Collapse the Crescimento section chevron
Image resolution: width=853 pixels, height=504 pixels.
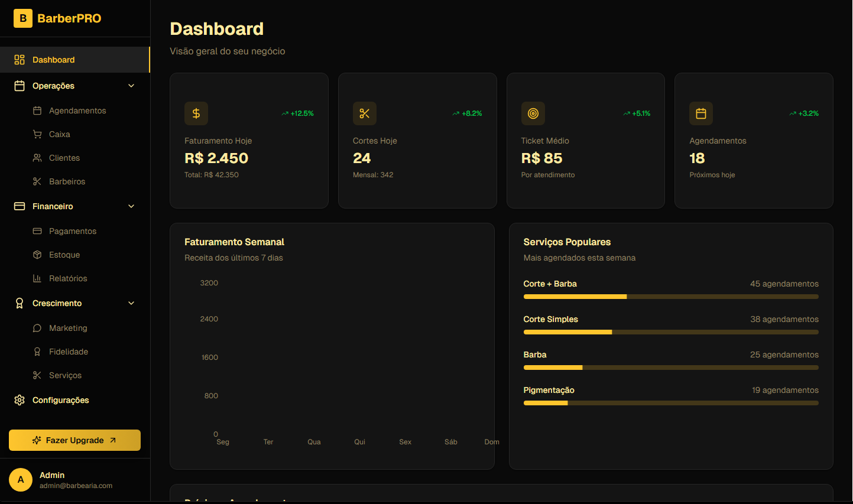click(x=131, y=303)
